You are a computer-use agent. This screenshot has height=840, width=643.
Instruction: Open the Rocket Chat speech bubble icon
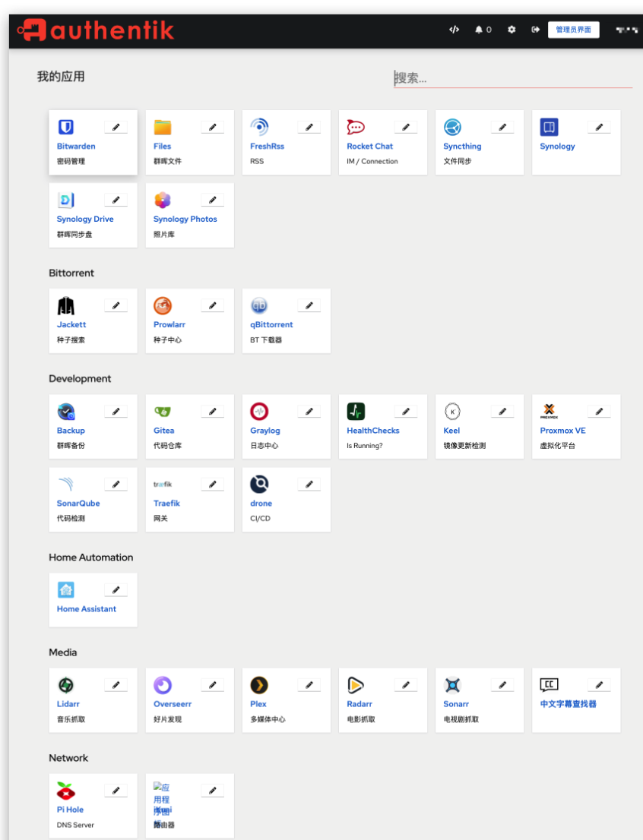356,127
